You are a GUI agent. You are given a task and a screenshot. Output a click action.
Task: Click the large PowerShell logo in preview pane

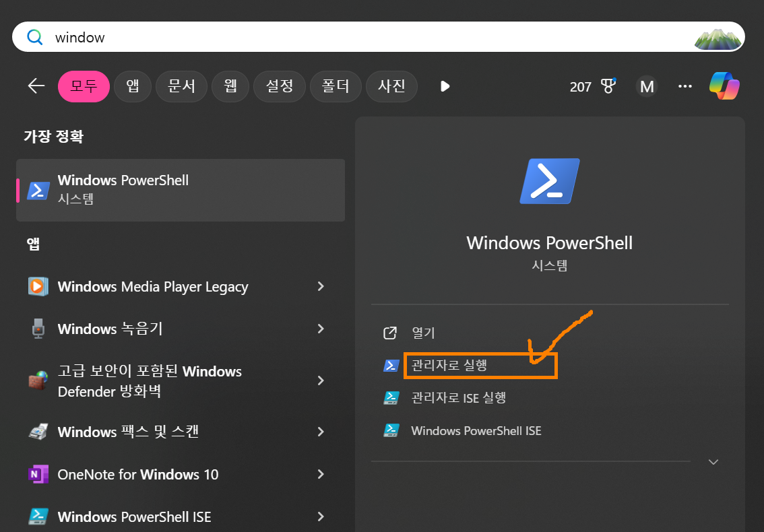point(550,181)
